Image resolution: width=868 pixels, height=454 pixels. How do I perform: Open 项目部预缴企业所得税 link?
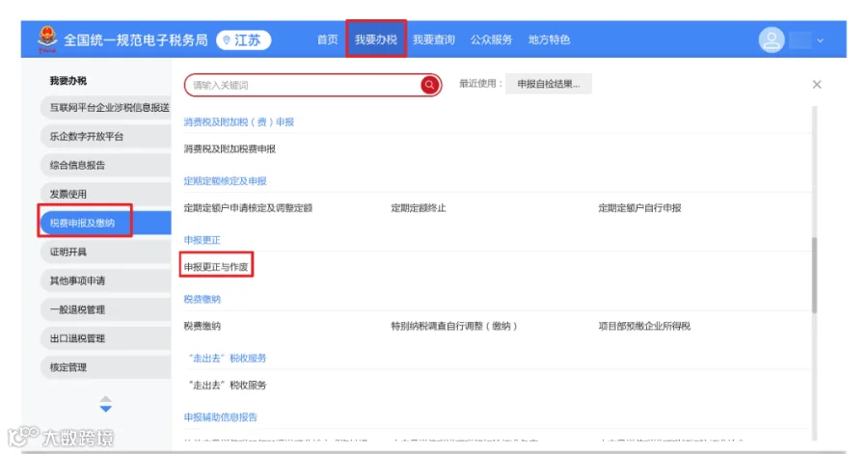pos(644,326)
